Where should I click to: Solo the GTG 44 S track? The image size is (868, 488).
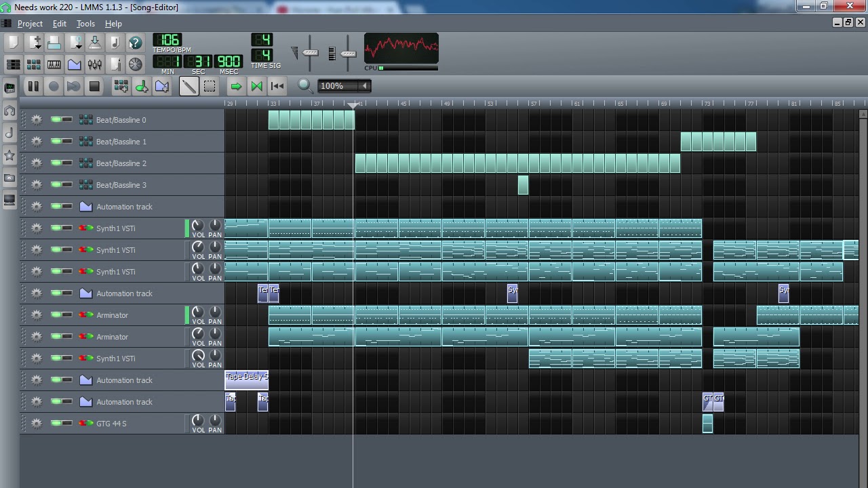coord(67,423)
